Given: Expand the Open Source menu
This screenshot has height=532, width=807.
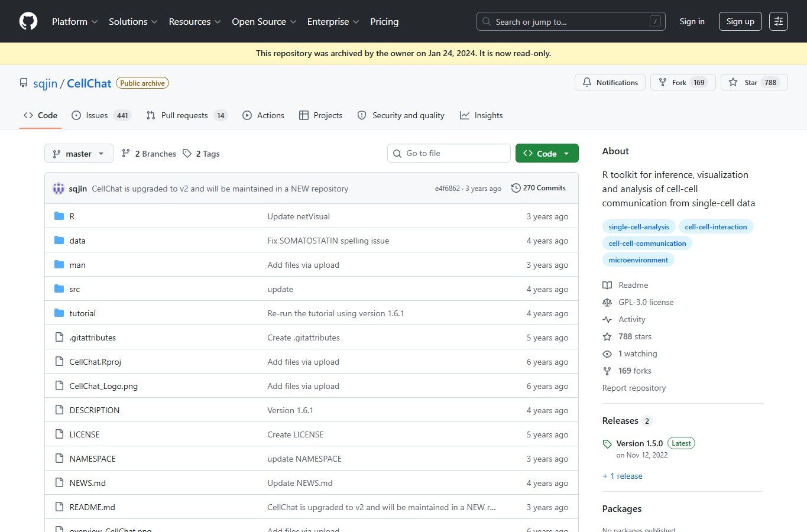Looking at the screenshot, I should (264, 21).
